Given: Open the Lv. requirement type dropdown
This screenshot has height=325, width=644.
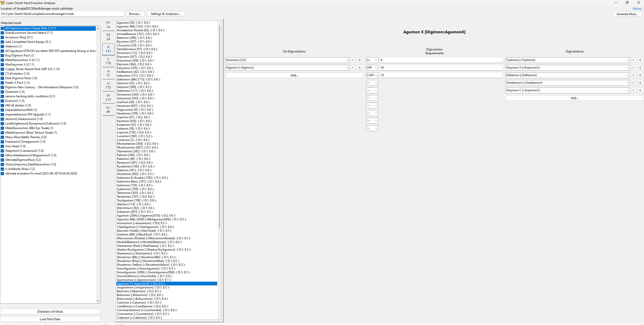Looking at the screenshot, I should point(372,60).
